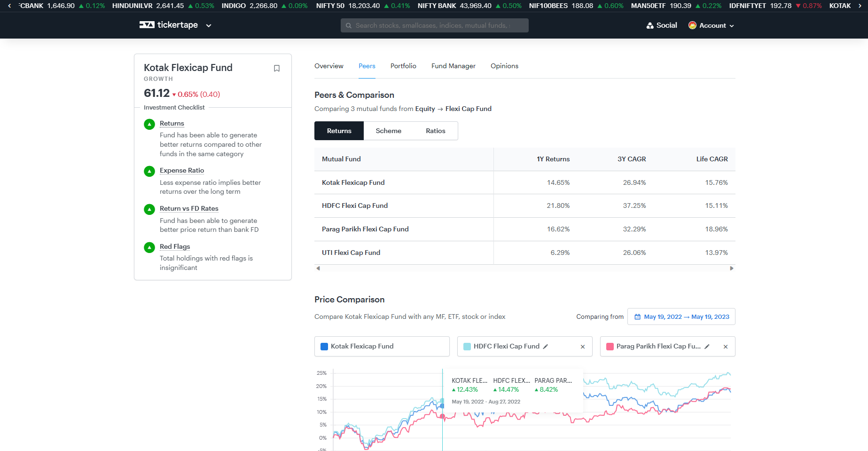Open the dropdown chevron next to tickertape

[x=209, y=25]
